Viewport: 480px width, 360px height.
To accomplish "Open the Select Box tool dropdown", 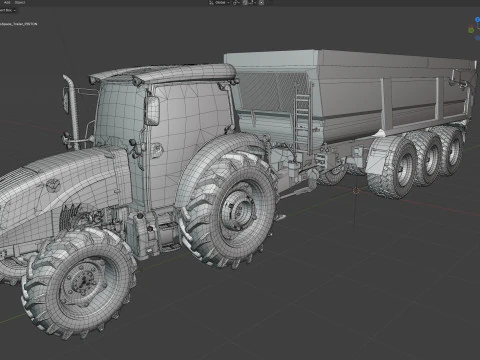I will tap(7, 10).
